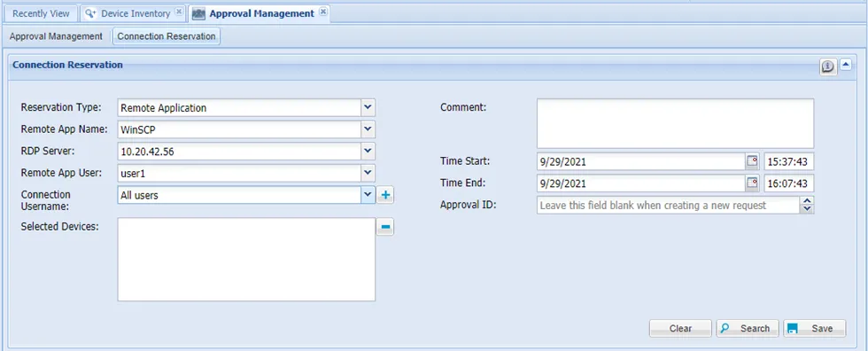868x351 pixels.
Task: Click the Clear button
Action: tap(680, 328)
